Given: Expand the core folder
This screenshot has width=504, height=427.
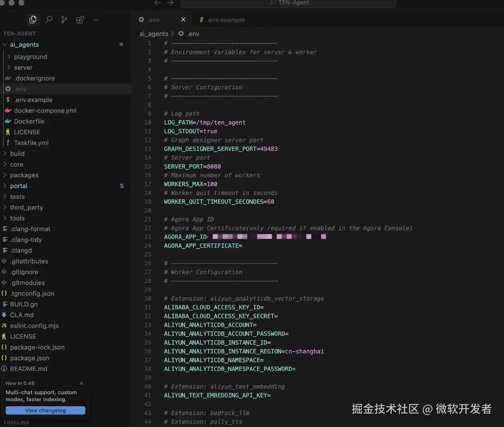Looking at the screenshot, I should point(65,164).
